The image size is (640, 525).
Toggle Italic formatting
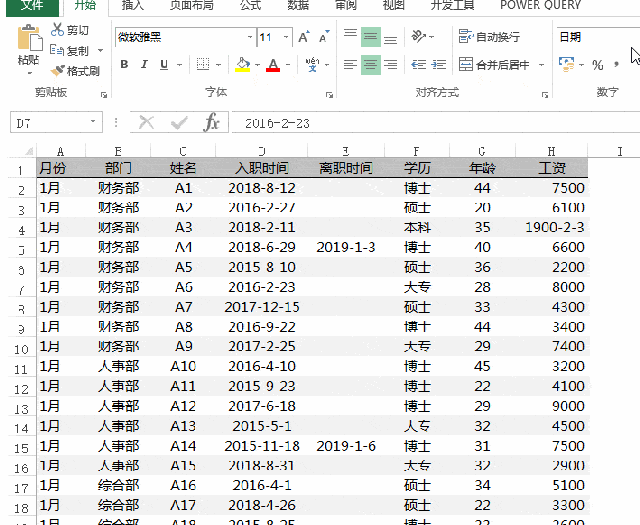[x=144, y=64]
